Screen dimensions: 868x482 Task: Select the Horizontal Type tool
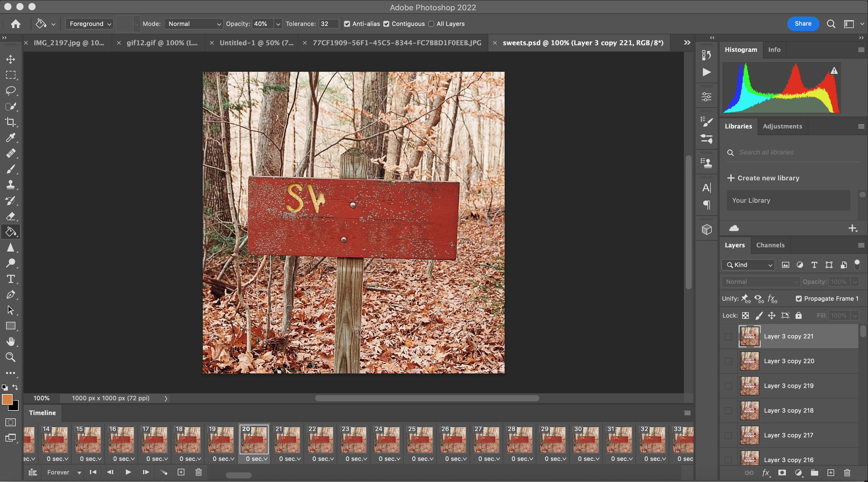[x=10, y=279]
